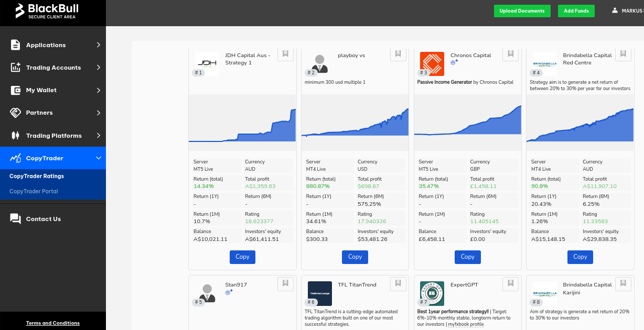Click the Chronos Capital performance chart
Viewport: 644px width, 330px height.
click(468, 123)
